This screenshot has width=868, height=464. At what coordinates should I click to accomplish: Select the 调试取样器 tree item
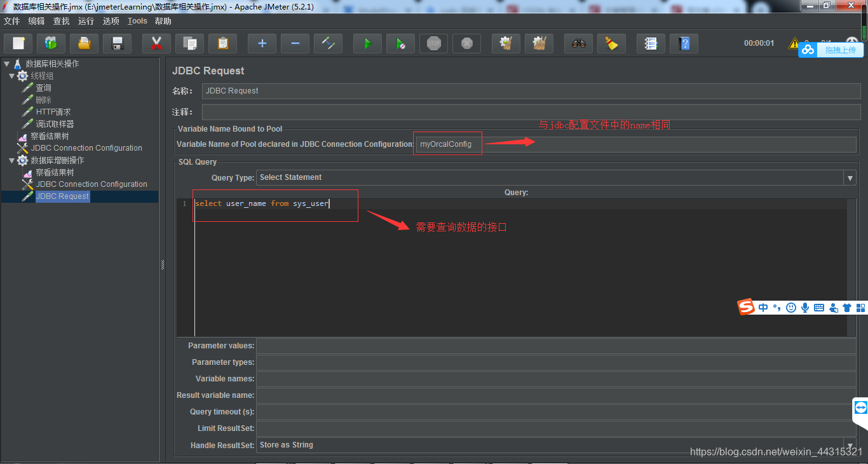[x=55, y=124]
